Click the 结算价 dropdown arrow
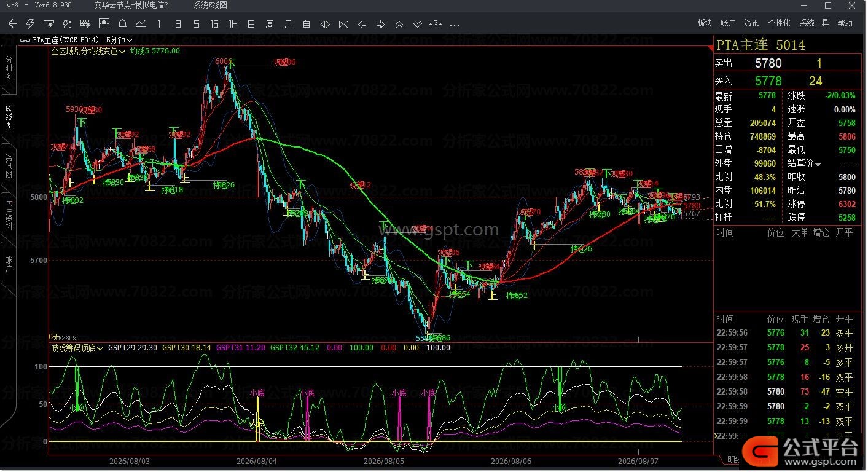 [x=818, y=164]
